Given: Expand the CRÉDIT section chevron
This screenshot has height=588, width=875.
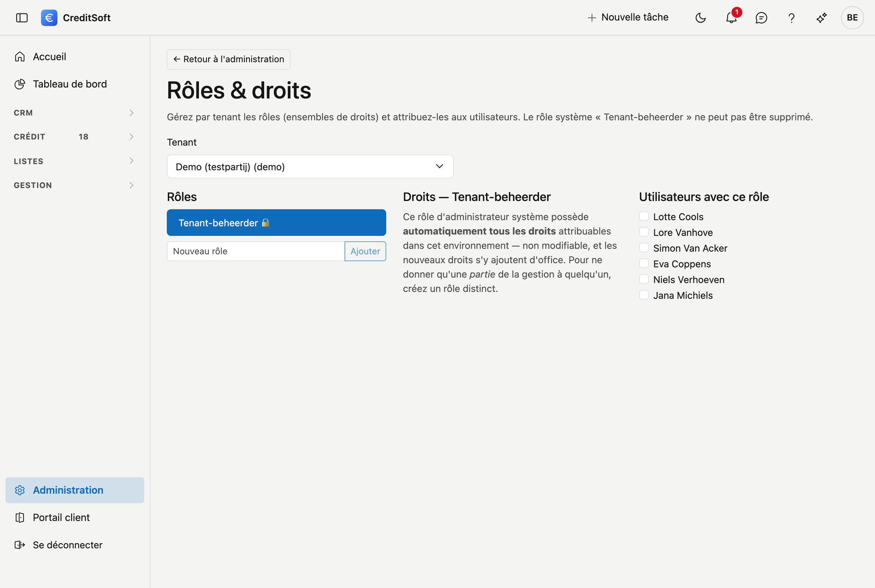Looking at the screenshot, I should pyautogui.click(x=131, y=137).
